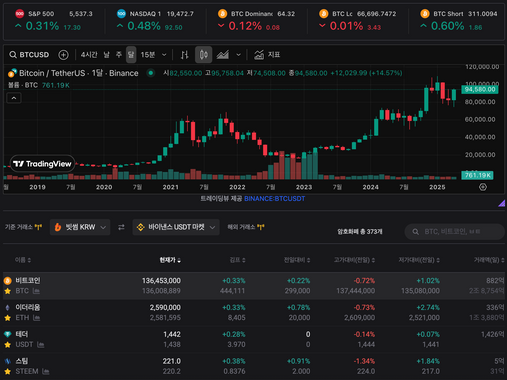Sort by the 현재가 column header

click(170, 260)
